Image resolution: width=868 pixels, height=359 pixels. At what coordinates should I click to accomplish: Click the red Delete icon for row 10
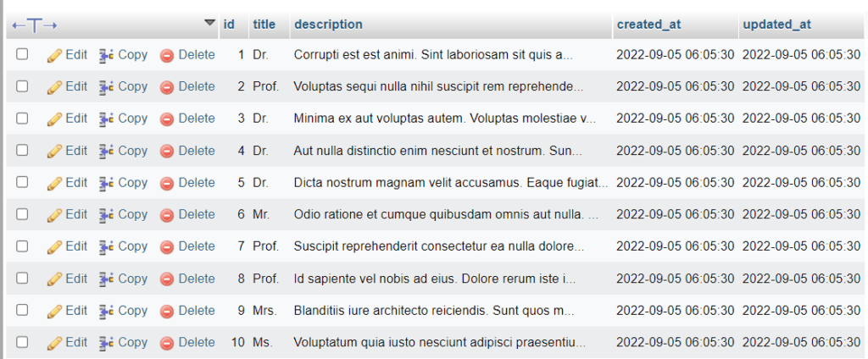pos(167,343)
